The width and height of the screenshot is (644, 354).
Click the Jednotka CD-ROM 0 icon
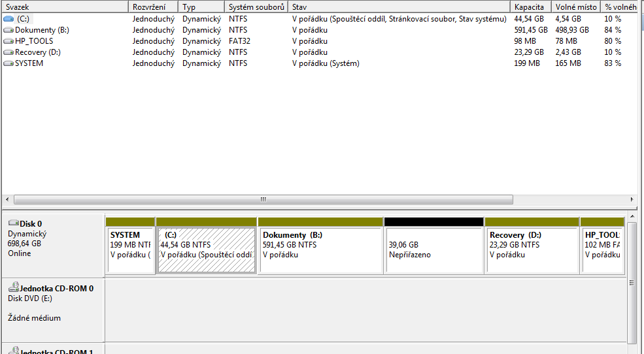pos(14,287)
